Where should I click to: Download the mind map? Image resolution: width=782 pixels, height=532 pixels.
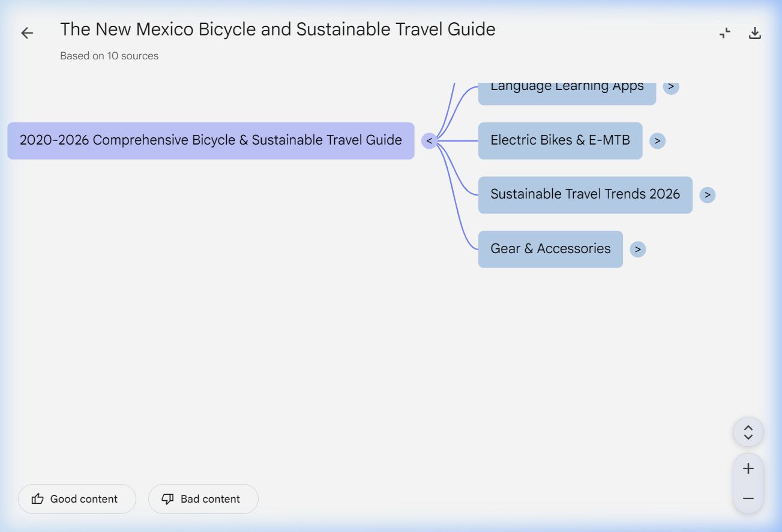coord(755,33)
